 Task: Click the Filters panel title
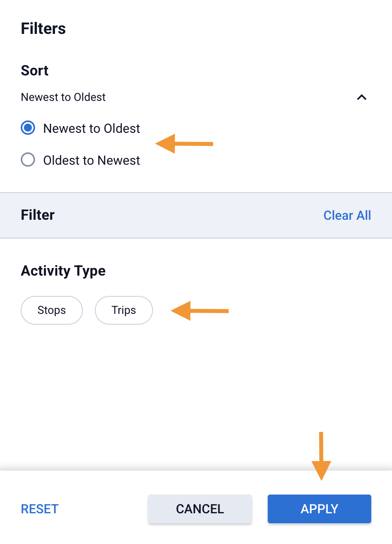(x=43, y=29)
